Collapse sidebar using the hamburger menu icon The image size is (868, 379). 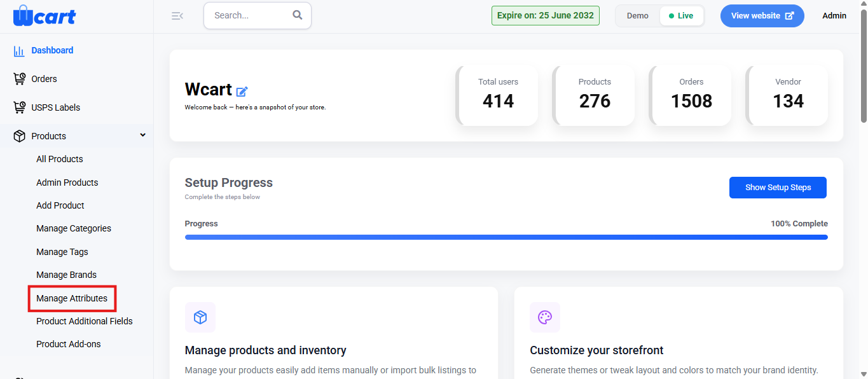pos(177,16)
